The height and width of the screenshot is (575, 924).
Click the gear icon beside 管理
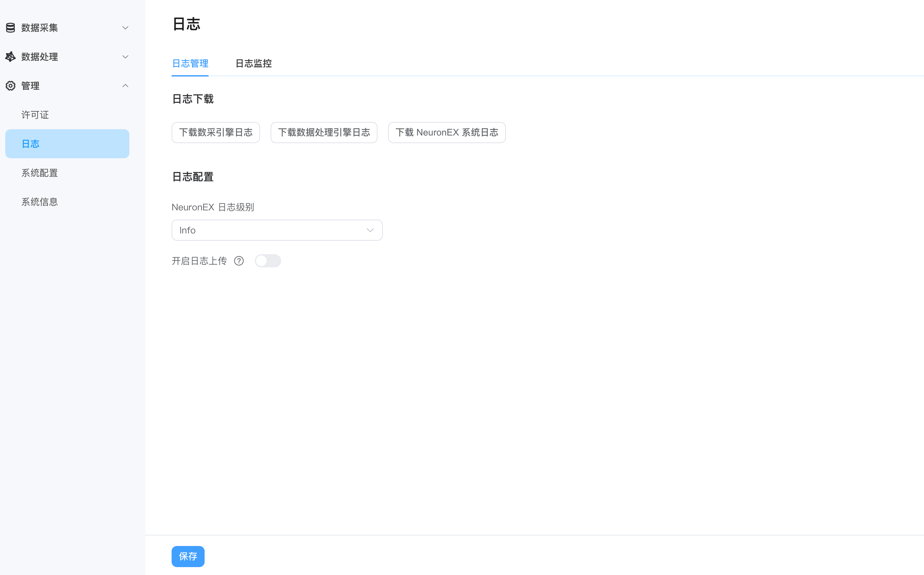click(11, 86)
